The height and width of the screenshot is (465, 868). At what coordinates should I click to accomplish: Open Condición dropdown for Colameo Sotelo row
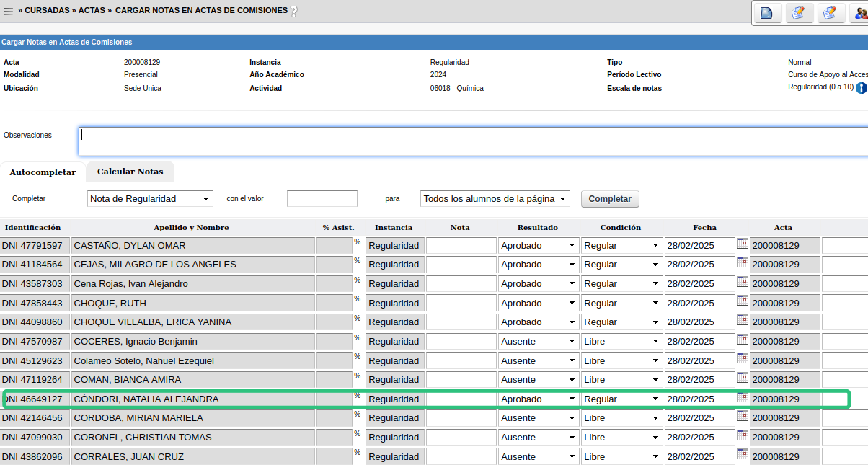pyautogui.click(x=621, y=360)
